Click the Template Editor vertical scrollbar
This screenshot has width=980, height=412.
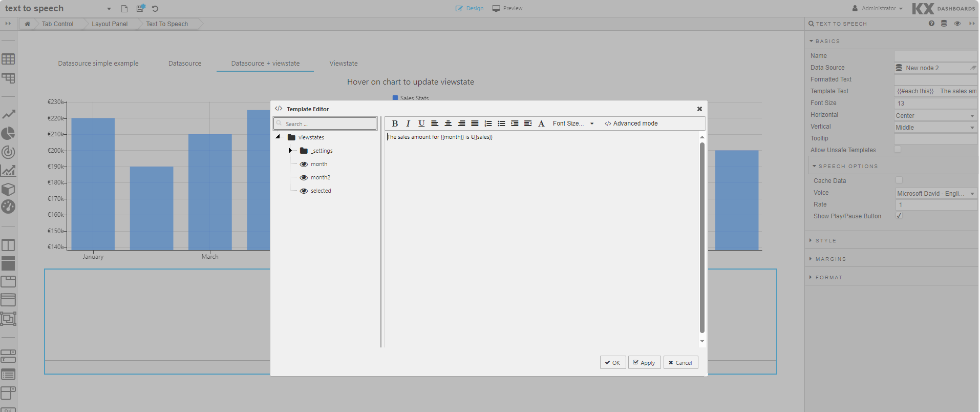702,237
